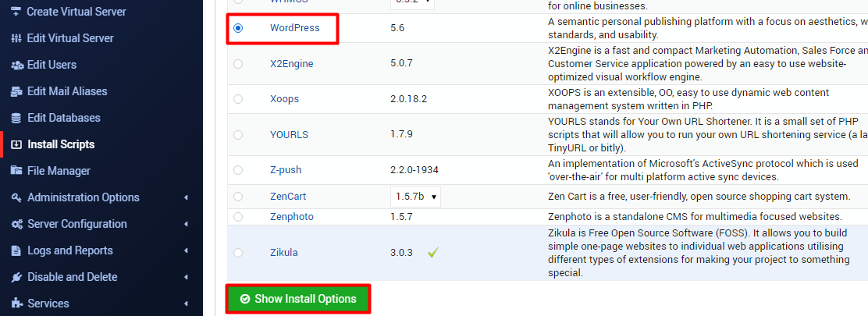Image resolution: width=868 pixels, height=316 pixels.
Task: Click Zikula version text 3.0.3
Action: click(401, 252)
